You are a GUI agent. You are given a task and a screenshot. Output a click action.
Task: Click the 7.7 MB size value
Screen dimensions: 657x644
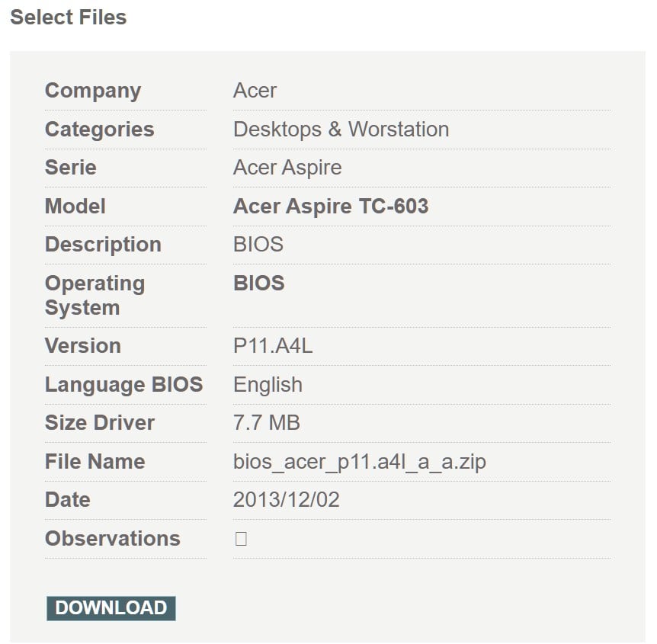click(x=267, y=422)
